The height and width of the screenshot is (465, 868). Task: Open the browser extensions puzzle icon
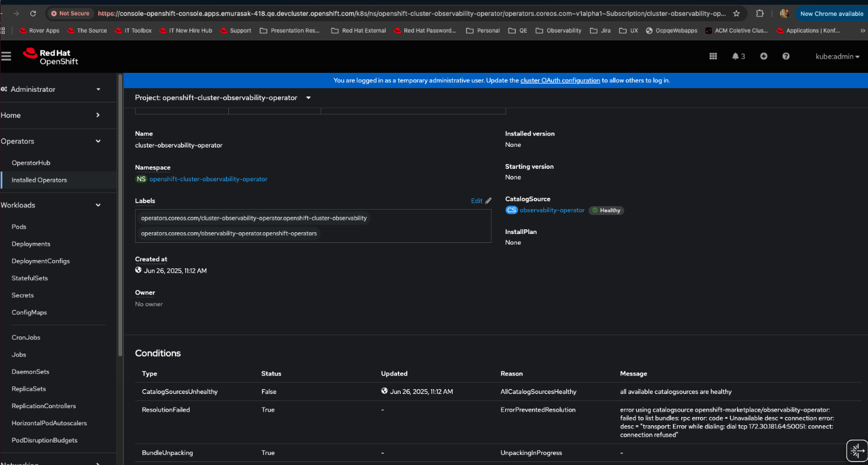(x=759, y=13)
